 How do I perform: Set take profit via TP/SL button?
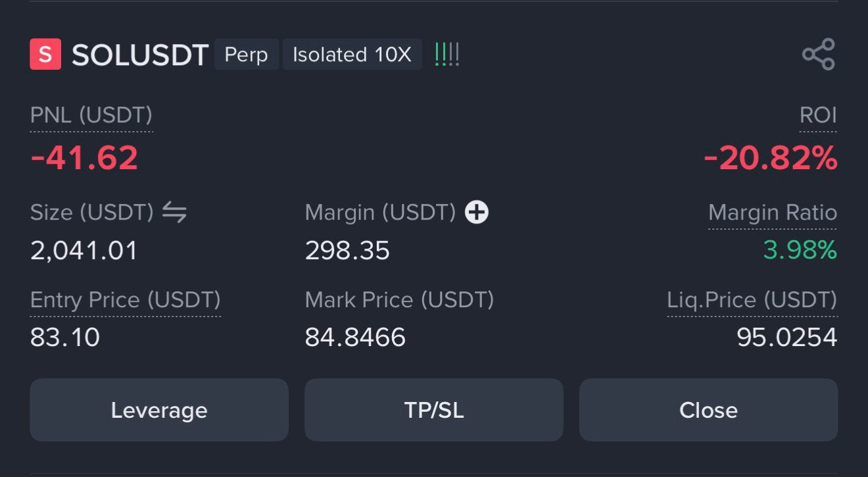coord(434,410)
